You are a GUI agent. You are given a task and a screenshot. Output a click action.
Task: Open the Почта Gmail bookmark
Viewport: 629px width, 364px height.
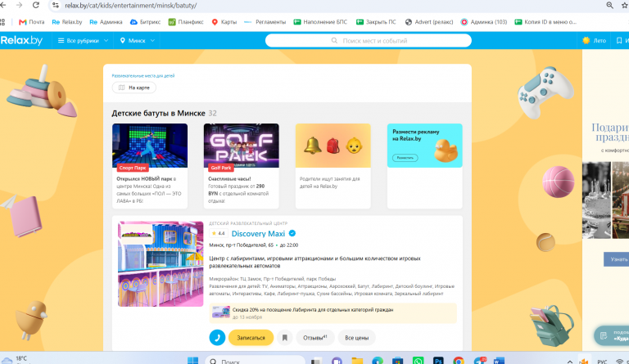point(32,22)
